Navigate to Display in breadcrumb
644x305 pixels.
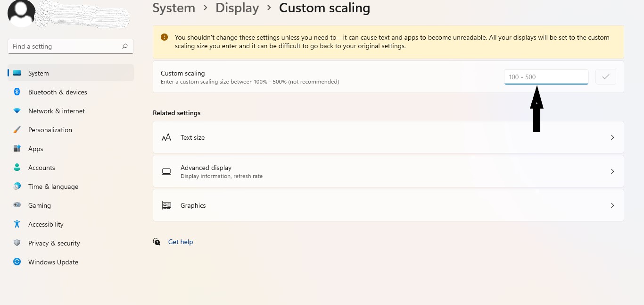237,8
